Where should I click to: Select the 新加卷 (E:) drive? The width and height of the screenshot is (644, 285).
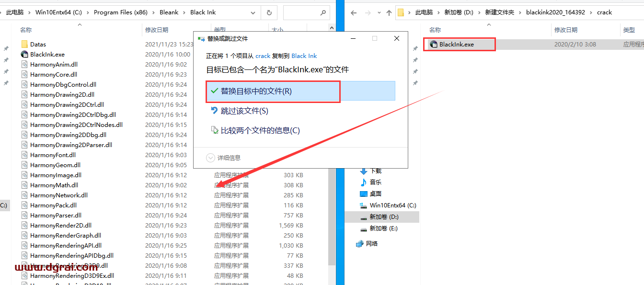pyautogui.click(x=386, y=228)
